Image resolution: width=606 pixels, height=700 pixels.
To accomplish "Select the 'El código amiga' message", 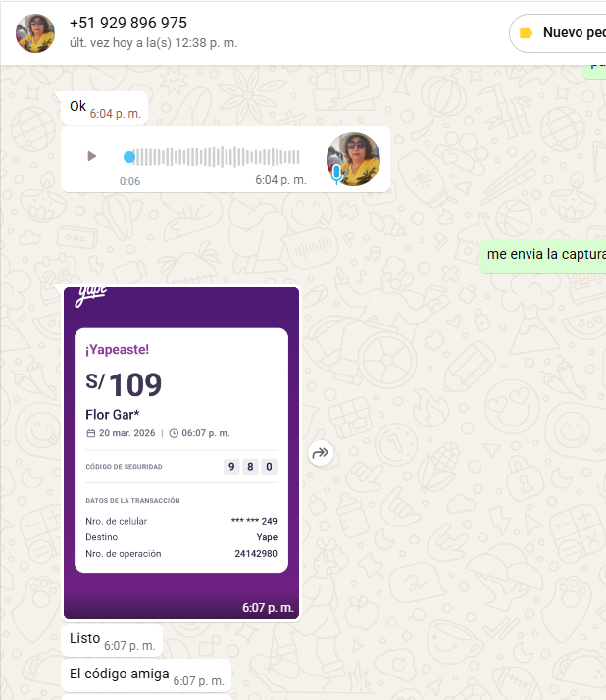I will pyautogui.click(x=146, y=675).
